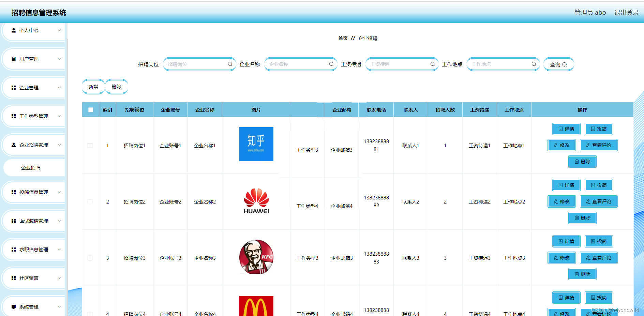
Task: Click the 个人中心 person icon in sidebar
Action: pos(13,30)
